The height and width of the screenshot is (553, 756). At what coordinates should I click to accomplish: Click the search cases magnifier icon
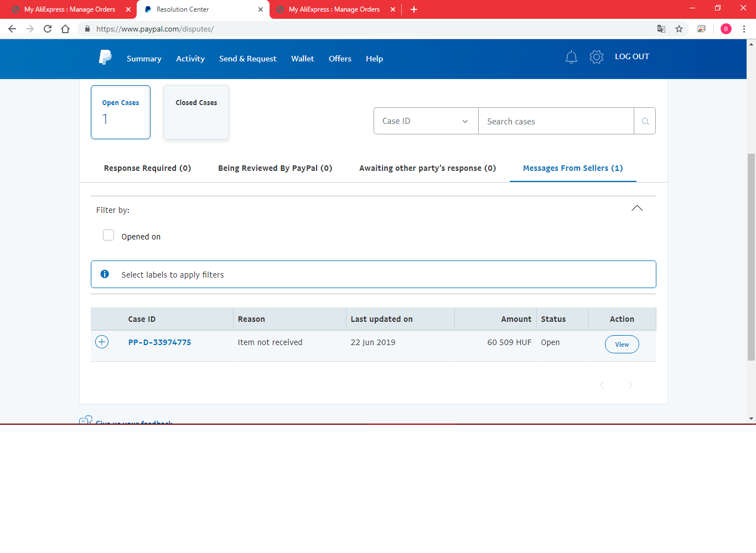click(x=645, y=121)
